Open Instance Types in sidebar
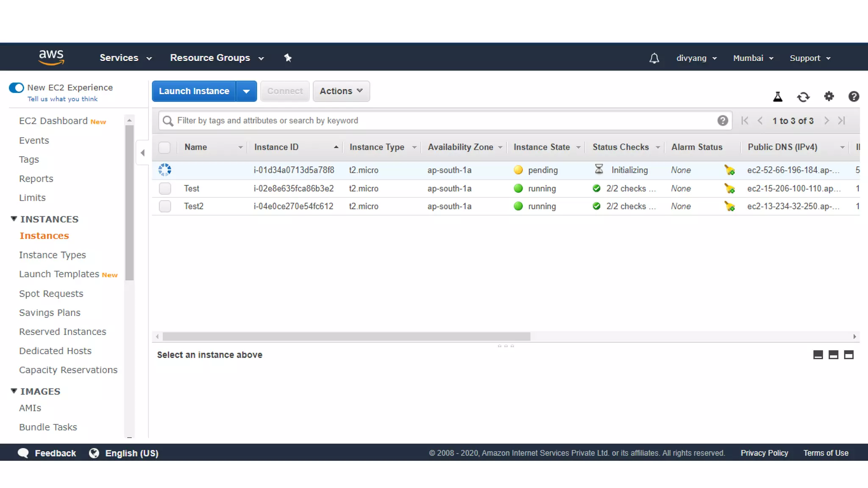868x488 pixels. 52,255
